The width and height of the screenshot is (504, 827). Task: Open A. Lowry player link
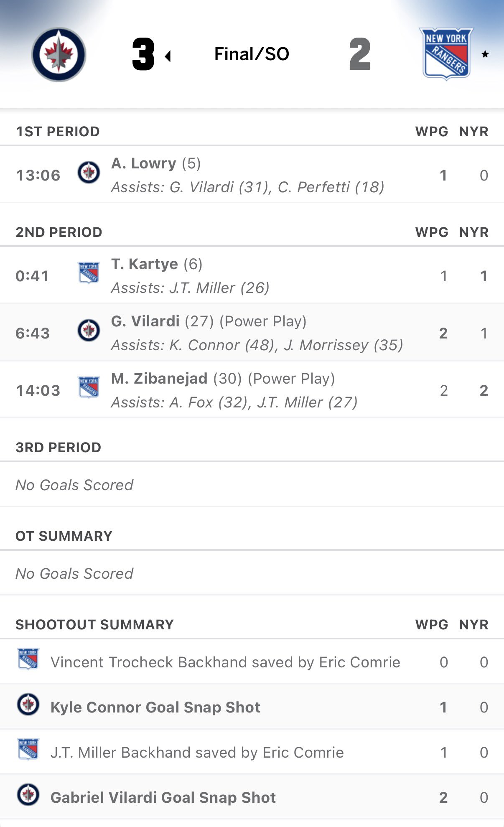coord(143,163)
